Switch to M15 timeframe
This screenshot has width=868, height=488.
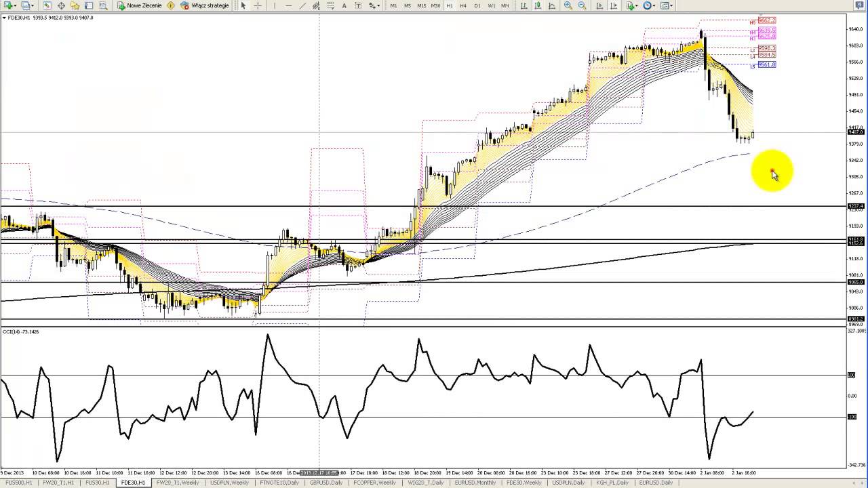click(421, 5)
